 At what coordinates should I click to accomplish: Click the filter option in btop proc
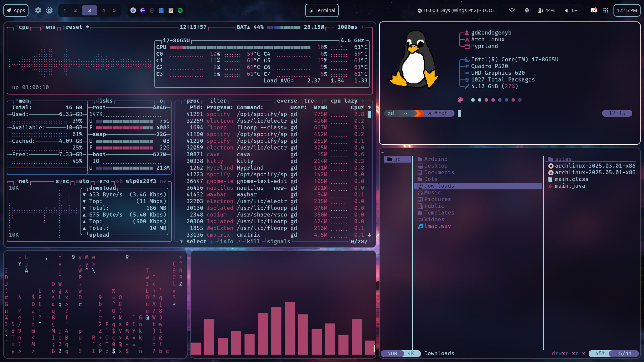(217, 101)
